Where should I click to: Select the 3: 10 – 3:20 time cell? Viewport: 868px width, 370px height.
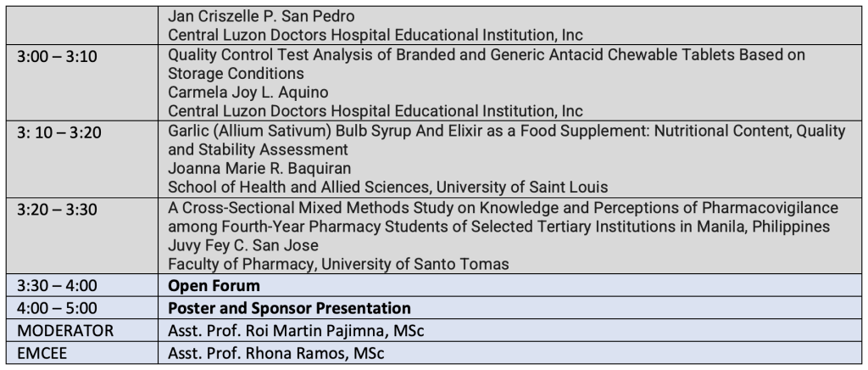[x=81, y=159]
